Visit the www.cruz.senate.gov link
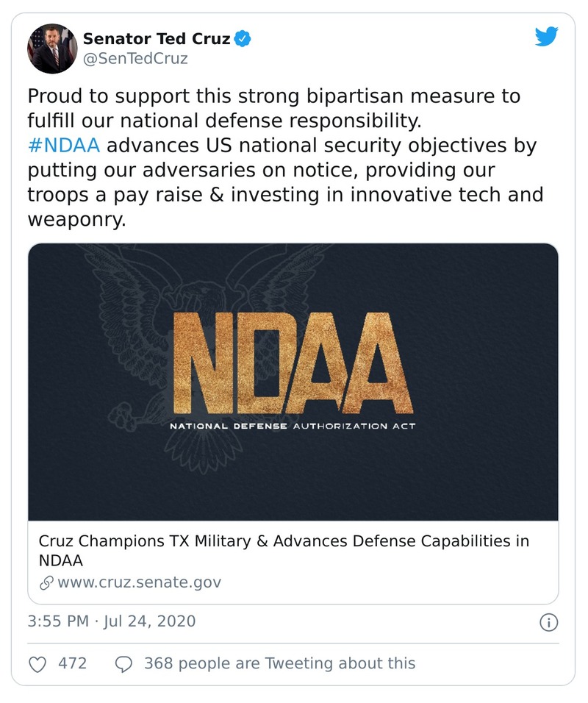This screenshot has height=703, width=588. [139, 582]
